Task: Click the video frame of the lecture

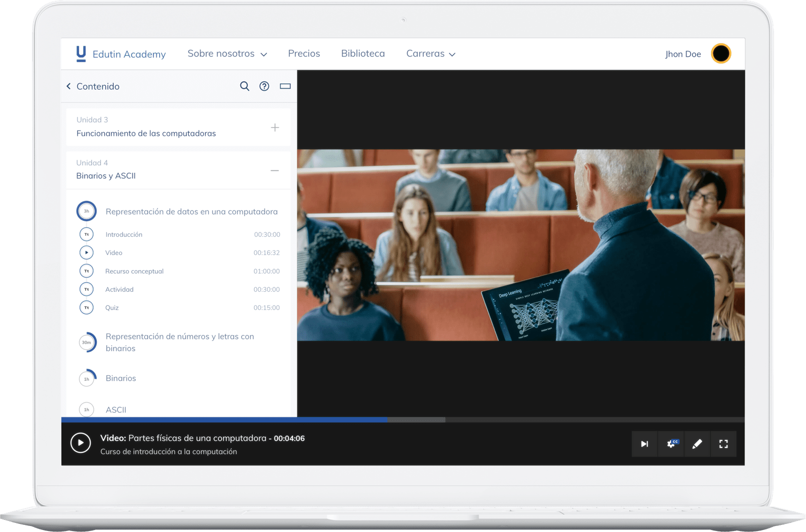Action: click(521, 245)
